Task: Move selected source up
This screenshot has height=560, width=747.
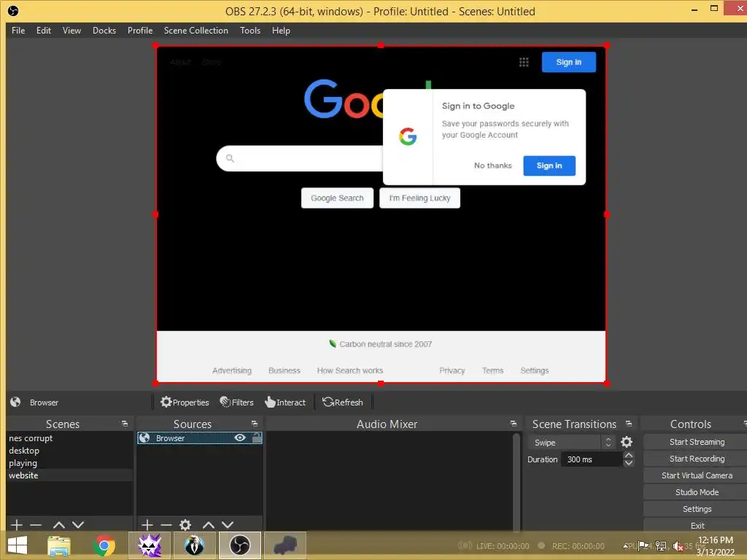Action: [x=208, y=525]
